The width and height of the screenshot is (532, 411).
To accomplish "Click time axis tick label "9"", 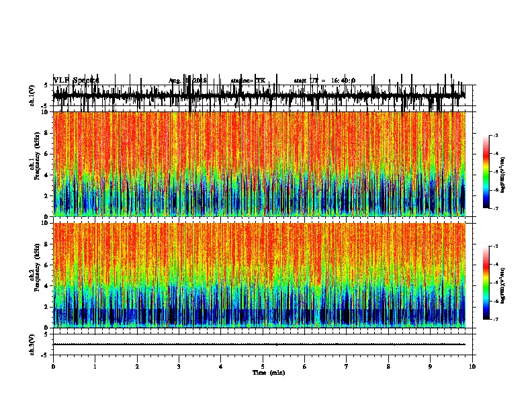I will point(430,367).
